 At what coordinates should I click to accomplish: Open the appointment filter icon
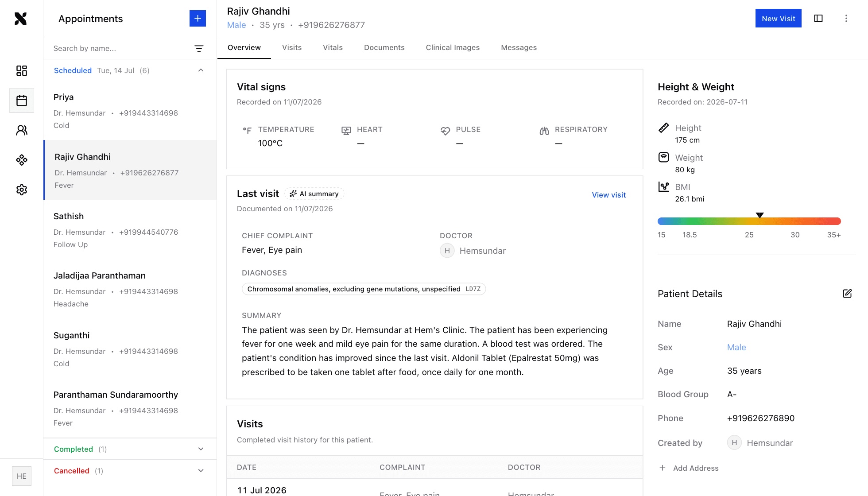tap(199, 48)
